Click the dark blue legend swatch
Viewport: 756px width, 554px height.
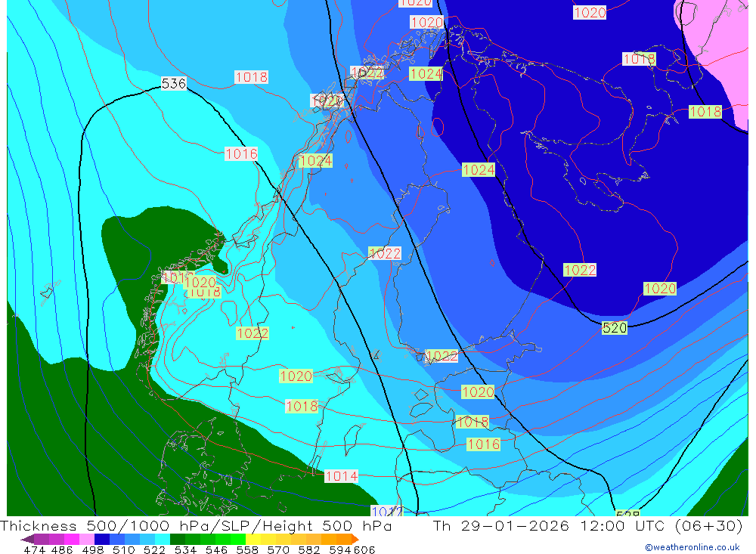pos(102,539)
